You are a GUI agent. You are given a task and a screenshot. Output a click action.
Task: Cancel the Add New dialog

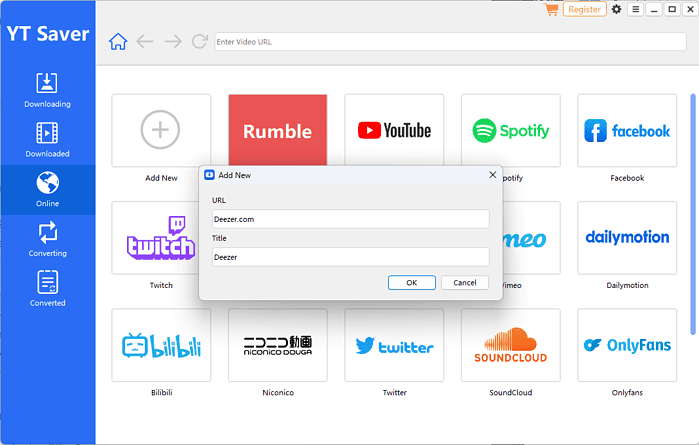(464, 283)
